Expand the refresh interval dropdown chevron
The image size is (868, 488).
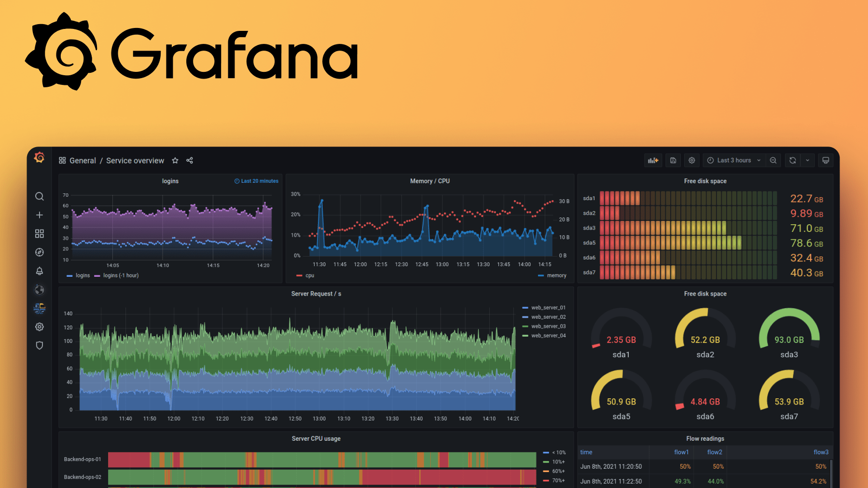(807, 160)
